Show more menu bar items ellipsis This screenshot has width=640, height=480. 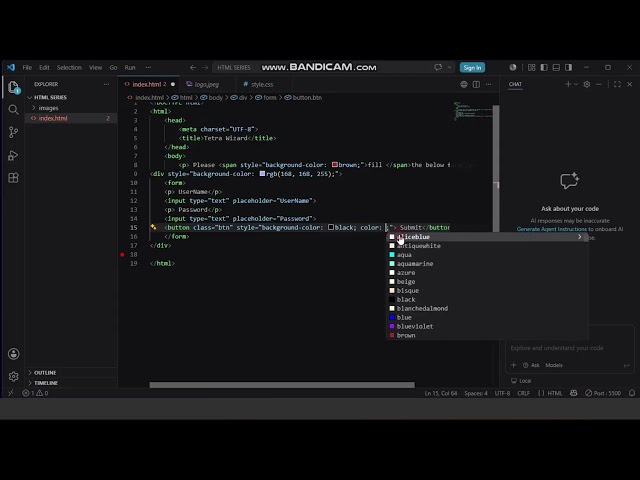(x=148, y=67)
